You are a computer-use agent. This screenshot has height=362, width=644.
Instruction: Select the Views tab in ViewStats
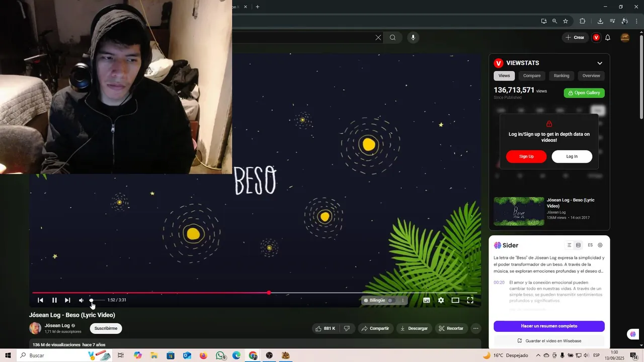[504, 75]
